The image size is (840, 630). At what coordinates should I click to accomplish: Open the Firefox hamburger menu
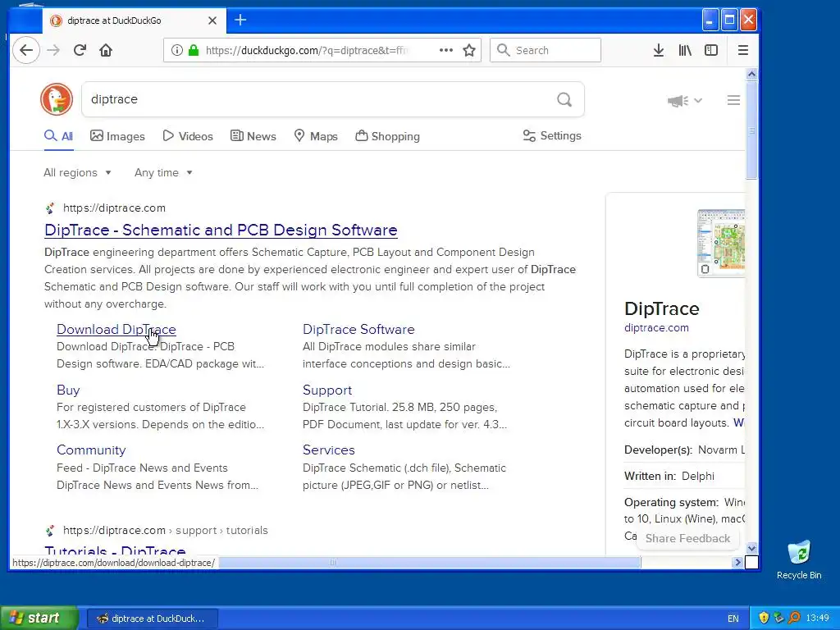tap(742, 50)
